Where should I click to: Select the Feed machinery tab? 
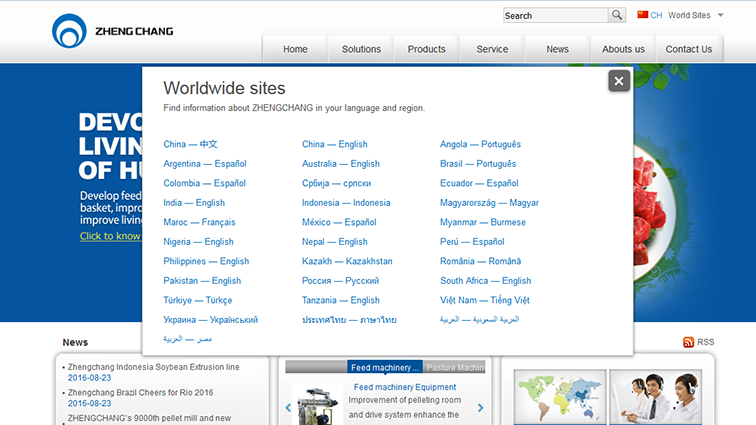pos(386,367)
